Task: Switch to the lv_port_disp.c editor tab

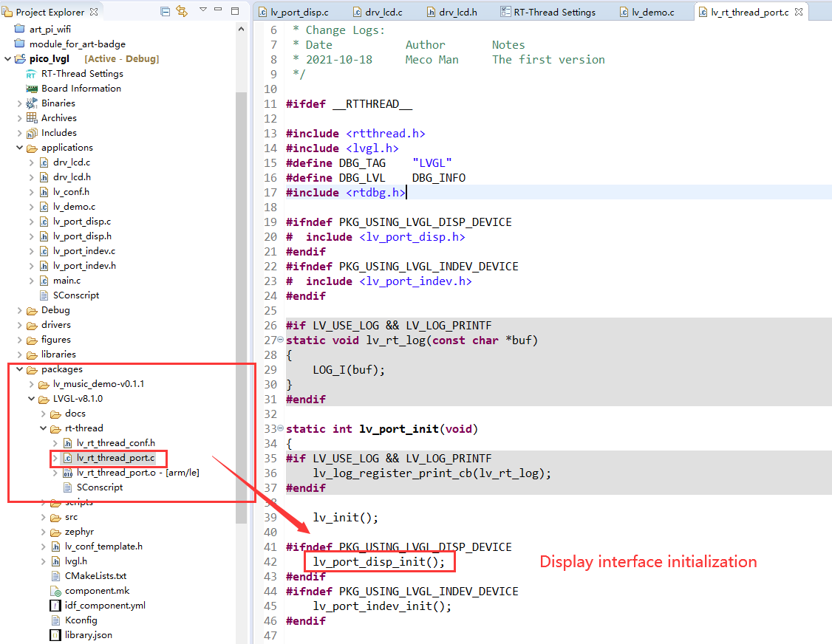Action: pos(299,13)
